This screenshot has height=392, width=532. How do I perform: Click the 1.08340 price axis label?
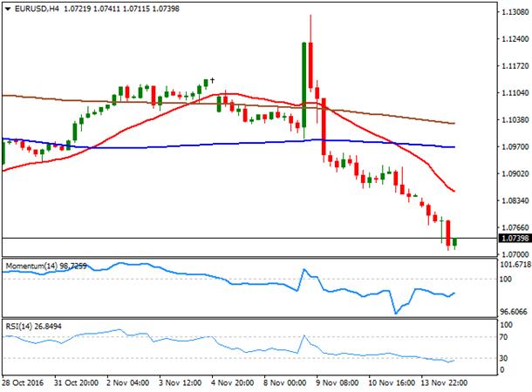(515, 200)
